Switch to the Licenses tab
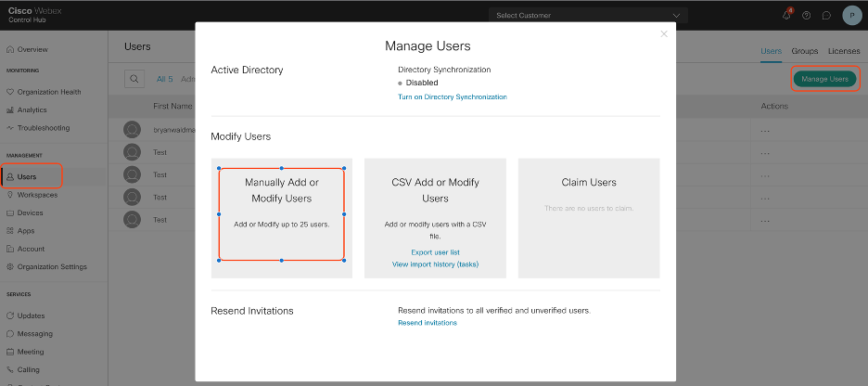 coord(843,51)
